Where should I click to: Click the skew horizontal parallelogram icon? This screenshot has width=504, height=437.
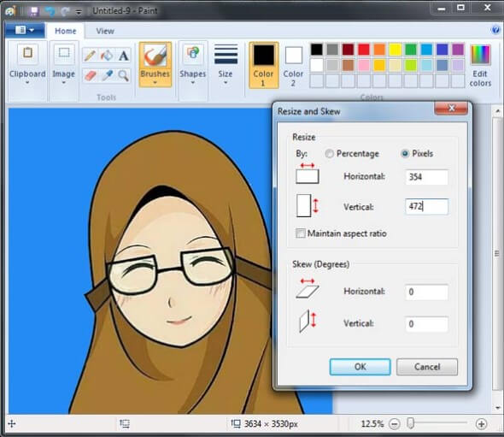tap(308, 288)
